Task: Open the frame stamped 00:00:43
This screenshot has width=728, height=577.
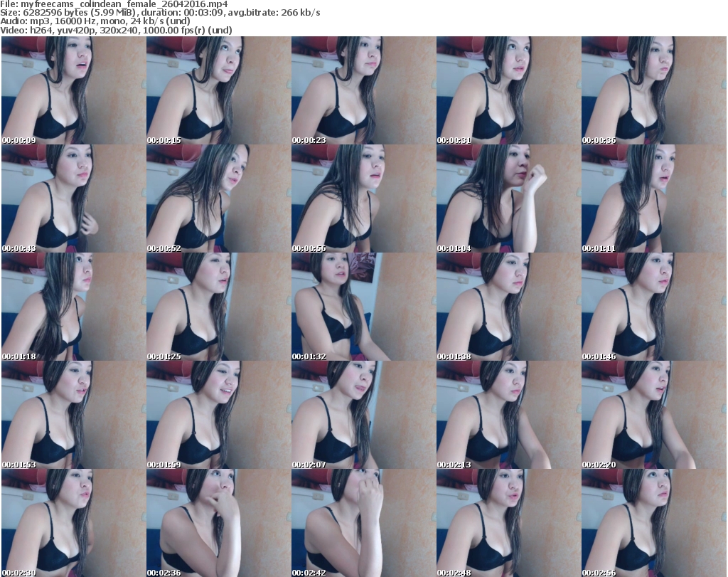Action: [x=73, y=198]
